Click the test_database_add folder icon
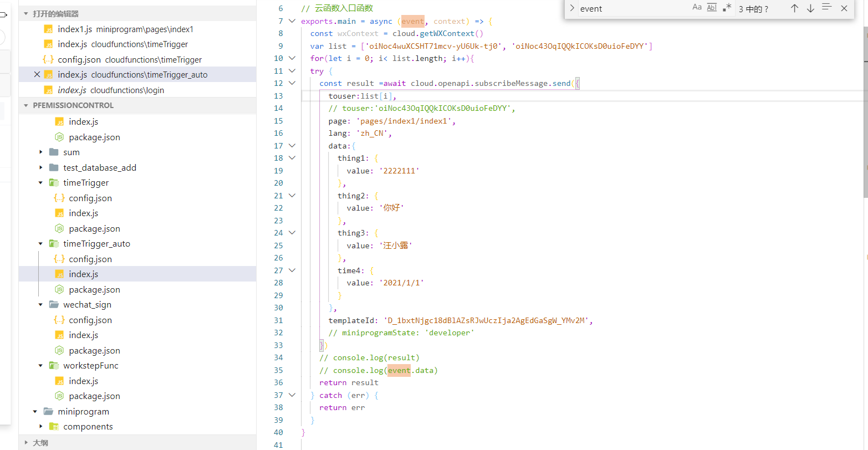868x450 pixels. tap(54, 167)
